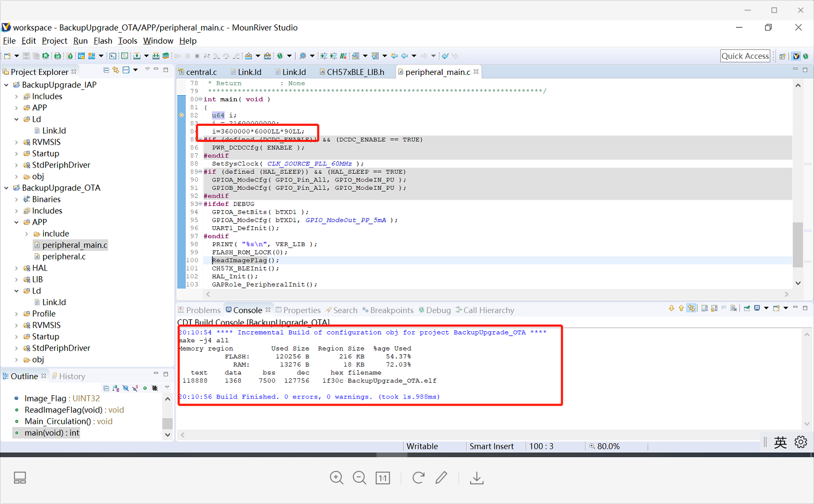Click the rotate icon in image viewer

[418, 477]
